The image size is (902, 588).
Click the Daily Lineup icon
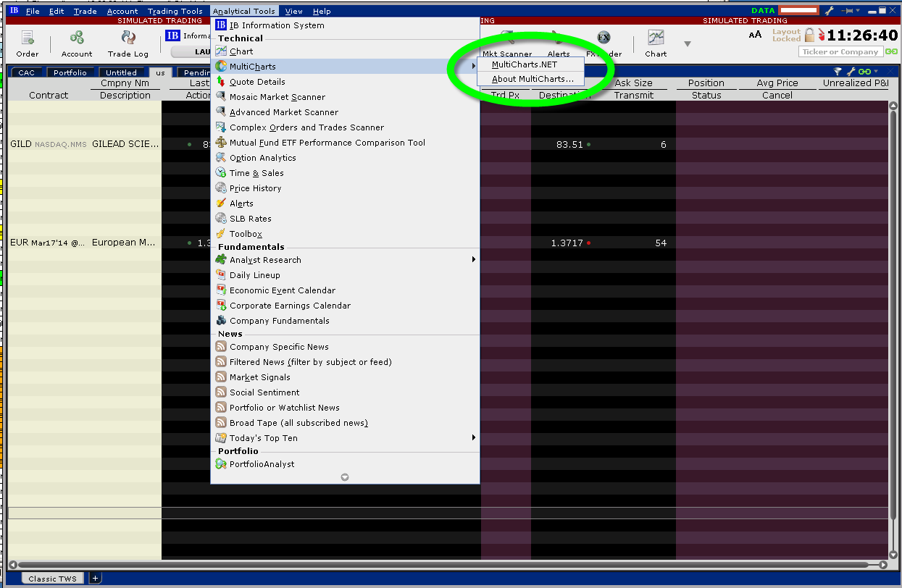222,275
